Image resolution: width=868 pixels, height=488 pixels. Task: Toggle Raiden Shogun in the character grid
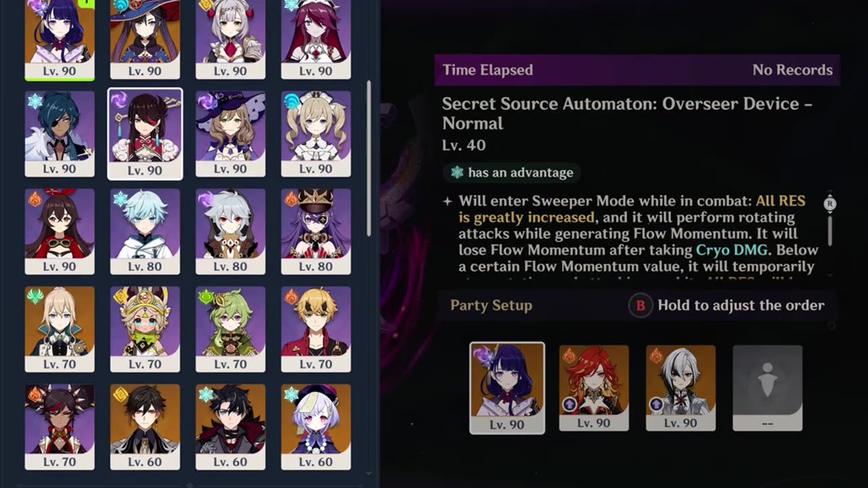(x=60, y=39)
